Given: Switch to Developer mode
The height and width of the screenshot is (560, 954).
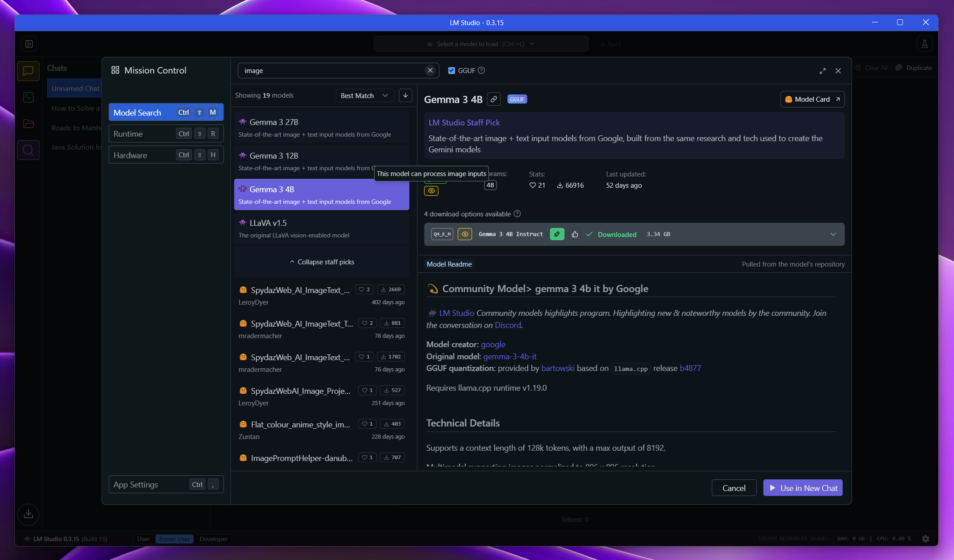Looking at the screenshot, I should [213, 539].
